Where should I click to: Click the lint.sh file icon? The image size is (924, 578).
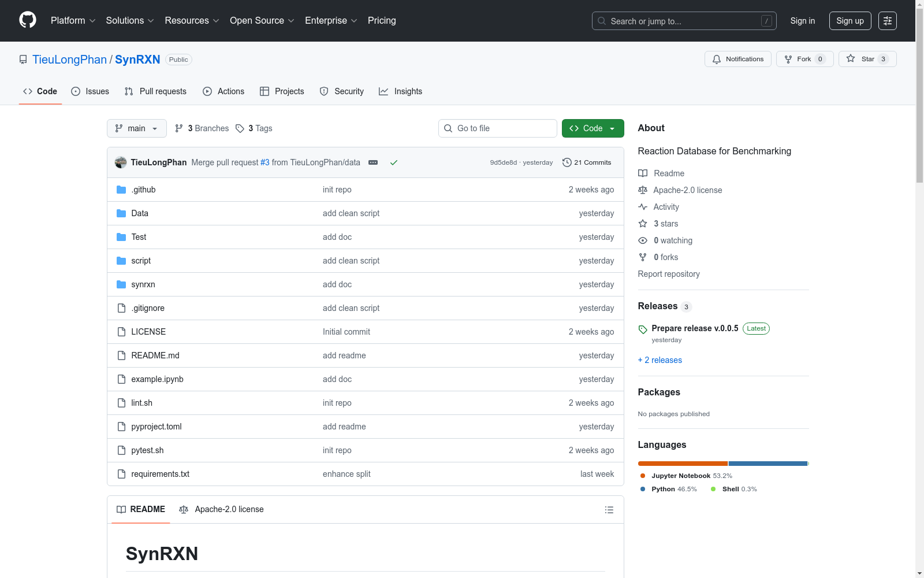click(121, 403)
